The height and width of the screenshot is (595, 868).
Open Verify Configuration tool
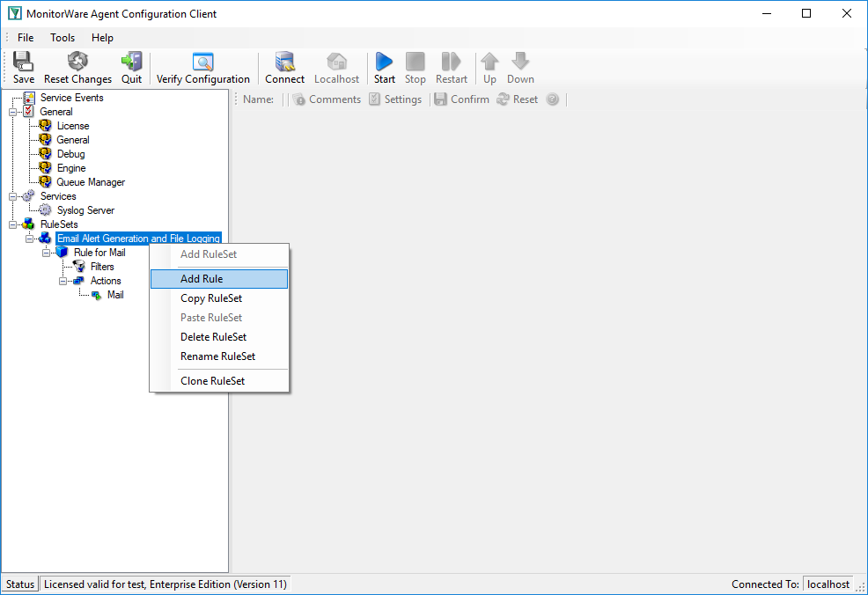pos(203,68)
